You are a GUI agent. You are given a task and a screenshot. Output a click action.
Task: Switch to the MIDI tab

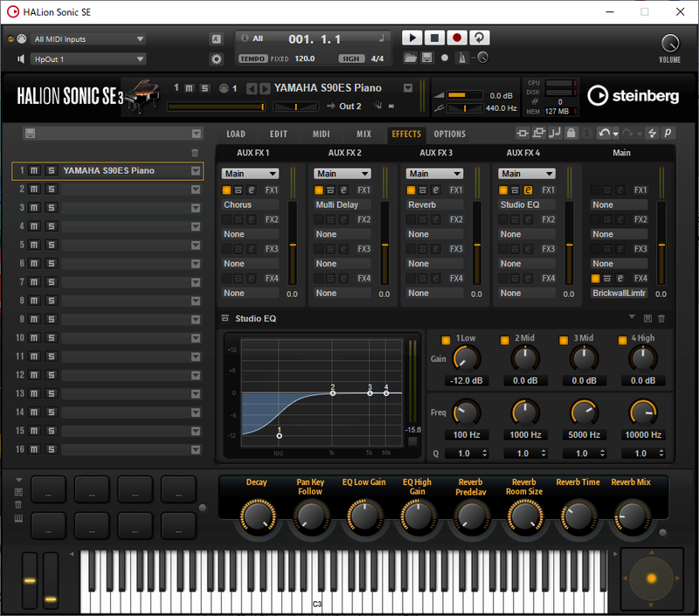(321, 134)
